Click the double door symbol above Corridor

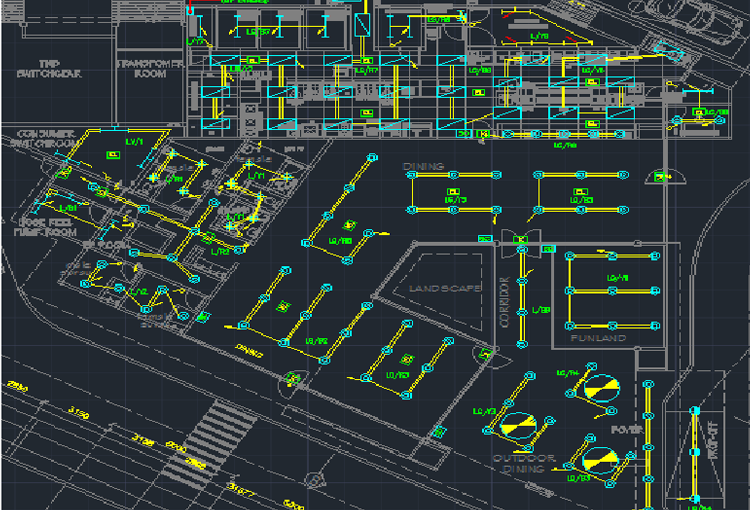tap(519, 238)
